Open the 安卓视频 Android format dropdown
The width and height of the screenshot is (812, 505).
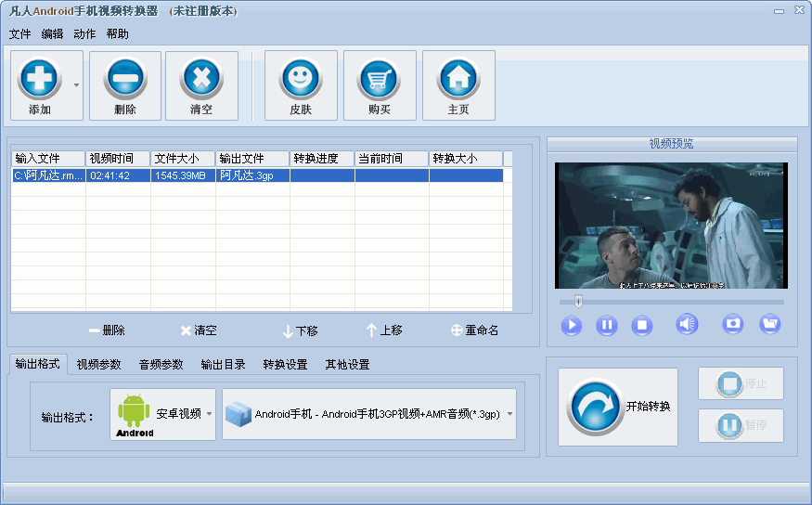pos(162,414)
